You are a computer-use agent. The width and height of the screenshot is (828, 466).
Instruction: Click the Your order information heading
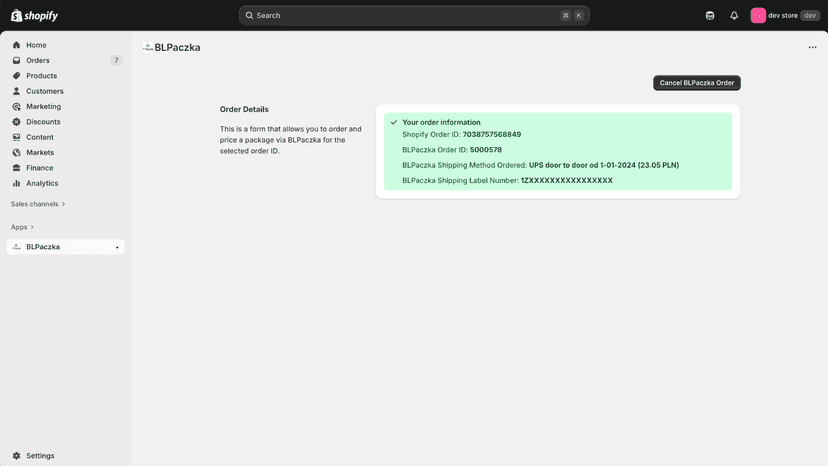441,122
